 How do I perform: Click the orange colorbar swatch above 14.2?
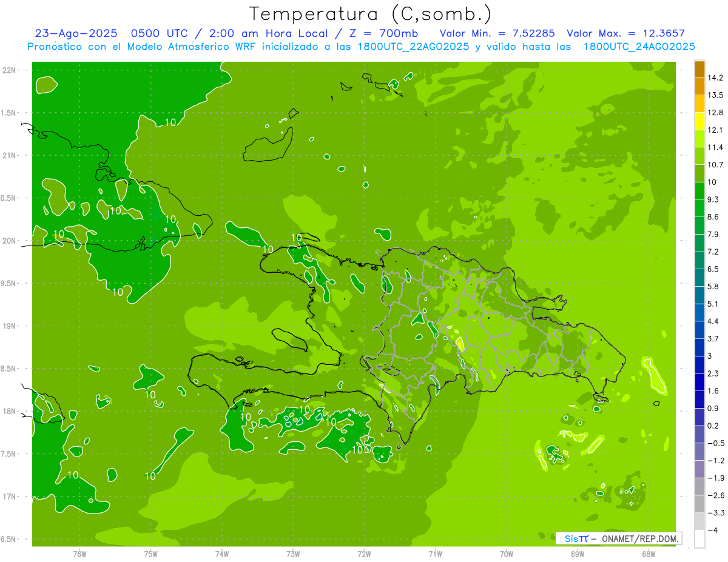pos(699,69)
